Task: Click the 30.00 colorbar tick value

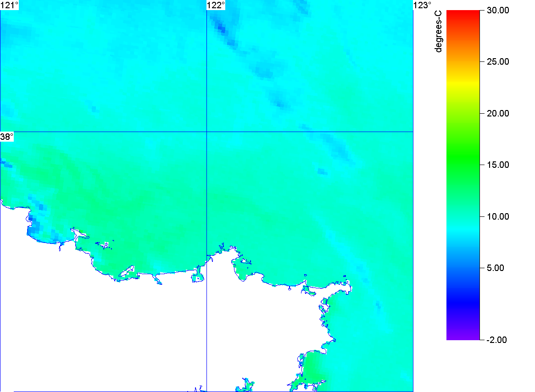Action: coord(498,10)
